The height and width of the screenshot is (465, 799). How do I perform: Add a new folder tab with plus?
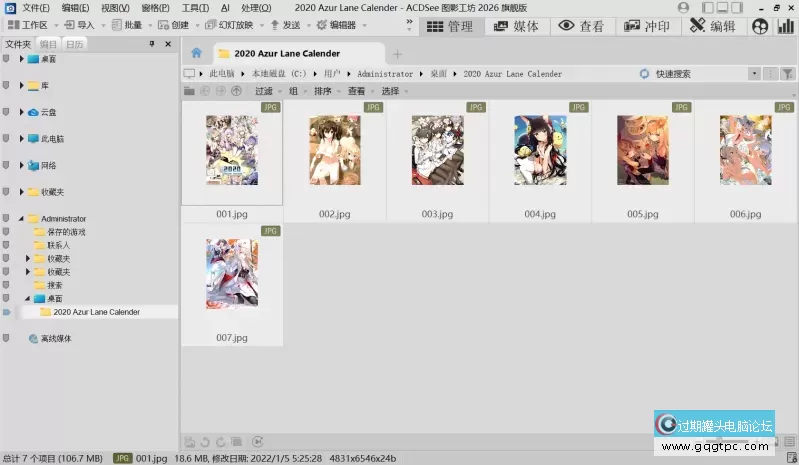397,54
